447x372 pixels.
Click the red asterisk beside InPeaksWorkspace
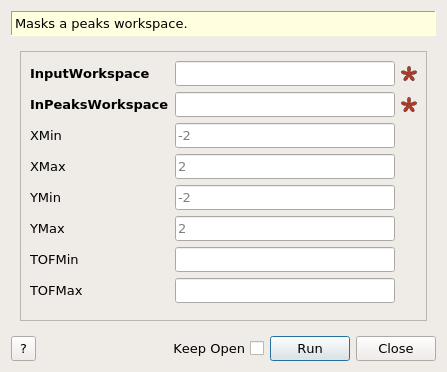tap(409, 105)
